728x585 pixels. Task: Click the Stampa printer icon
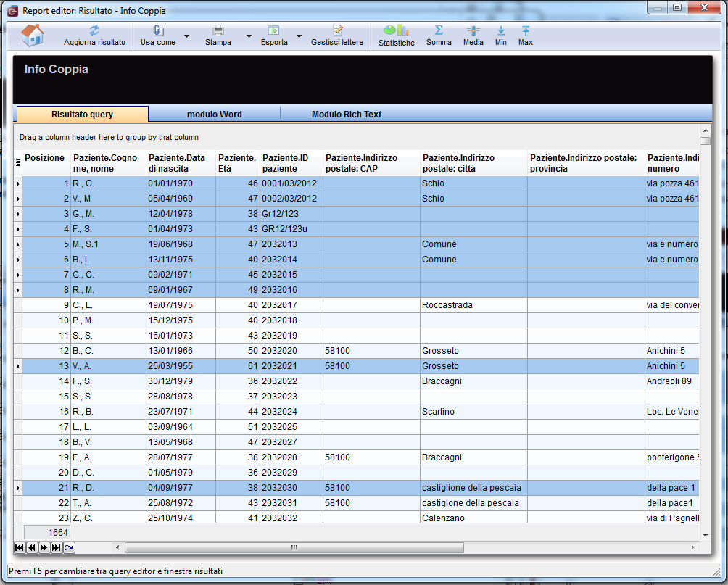pos(218,30)
